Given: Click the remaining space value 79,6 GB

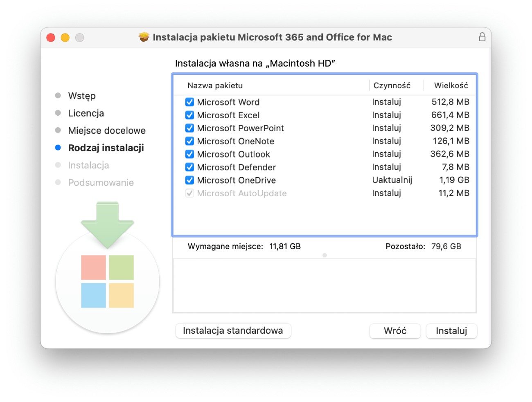Looking at the screenshot, I should 446,247.
